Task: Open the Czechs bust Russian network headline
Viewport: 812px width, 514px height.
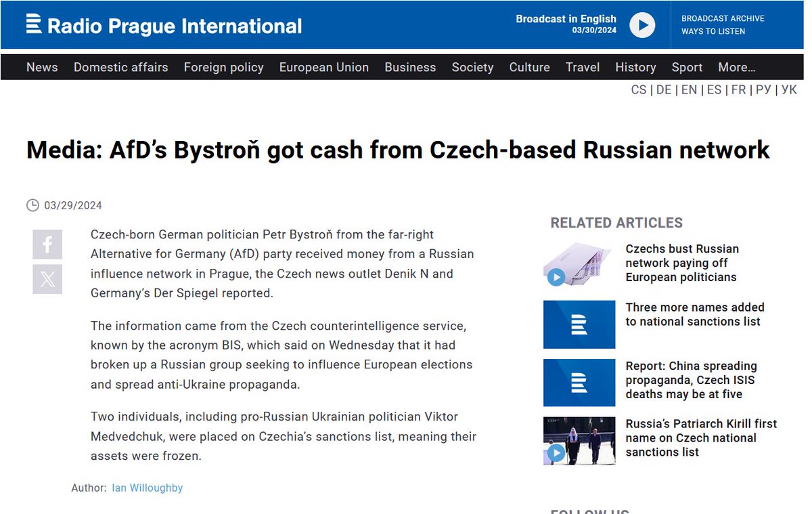Action: (x=681, y=263)
